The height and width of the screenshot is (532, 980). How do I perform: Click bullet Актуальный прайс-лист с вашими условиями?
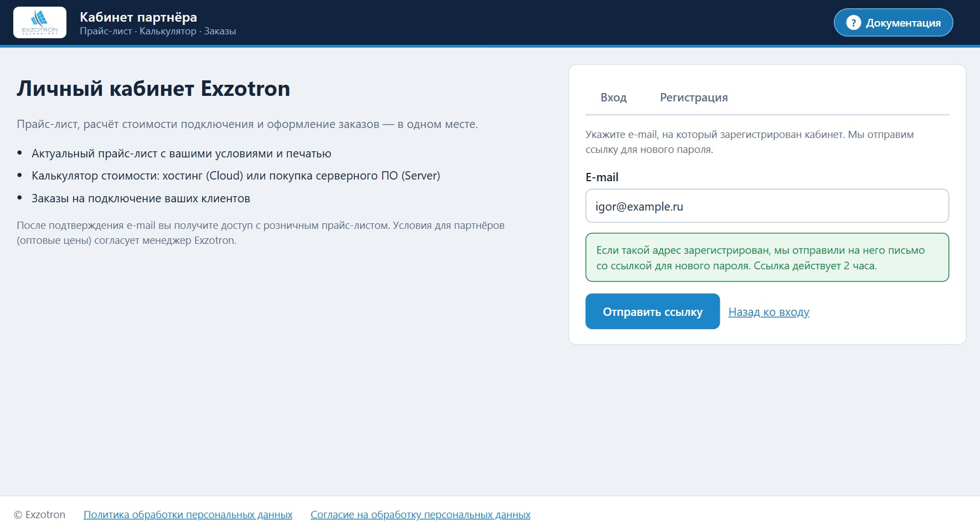click(x=181, y=154)
